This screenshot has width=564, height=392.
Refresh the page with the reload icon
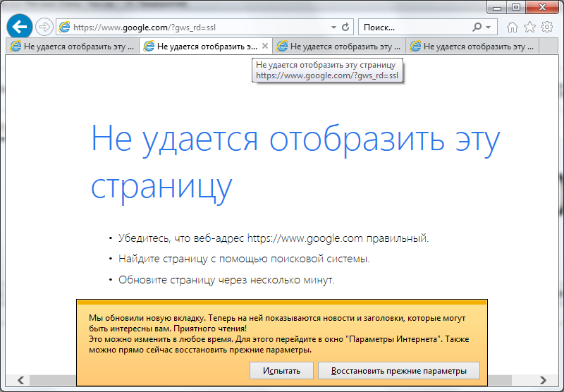[x=346, y=27]
